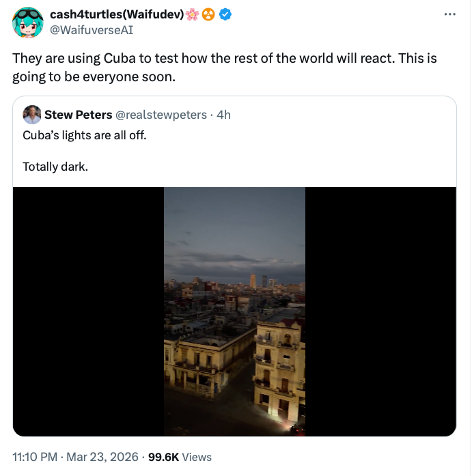
Task: Click cash4turtles anime profile avatar
Action: (x=29, y=23)
